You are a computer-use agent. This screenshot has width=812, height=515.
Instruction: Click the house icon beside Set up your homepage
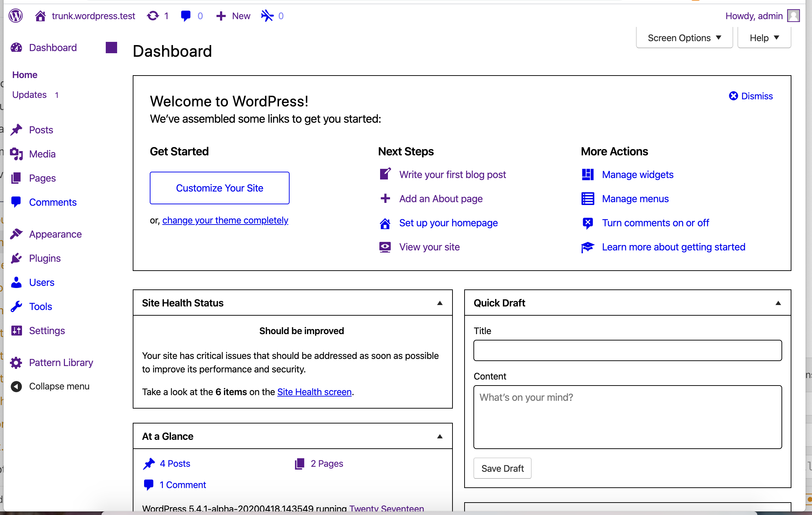[x=385, y=223]
